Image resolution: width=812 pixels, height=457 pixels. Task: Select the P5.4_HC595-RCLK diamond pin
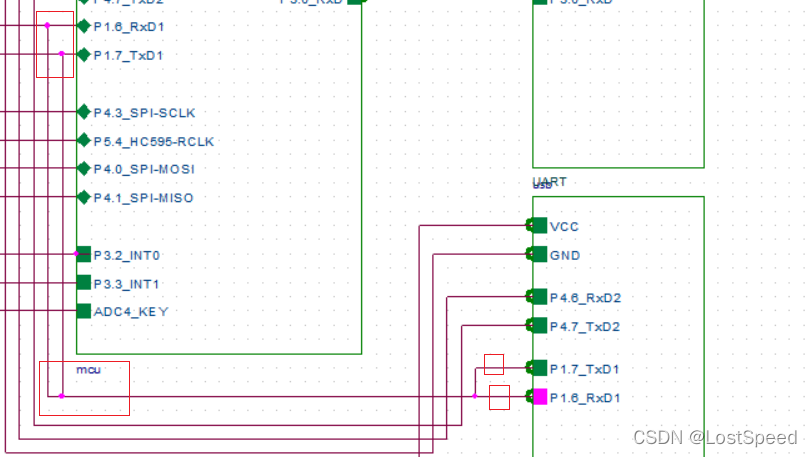coord(83,140)
